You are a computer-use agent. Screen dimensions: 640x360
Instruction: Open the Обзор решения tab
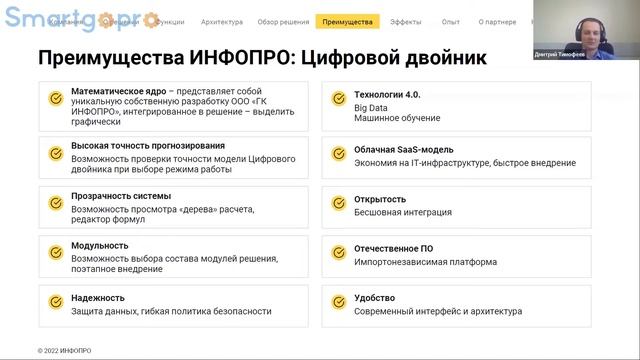click(x=283, y=22)
